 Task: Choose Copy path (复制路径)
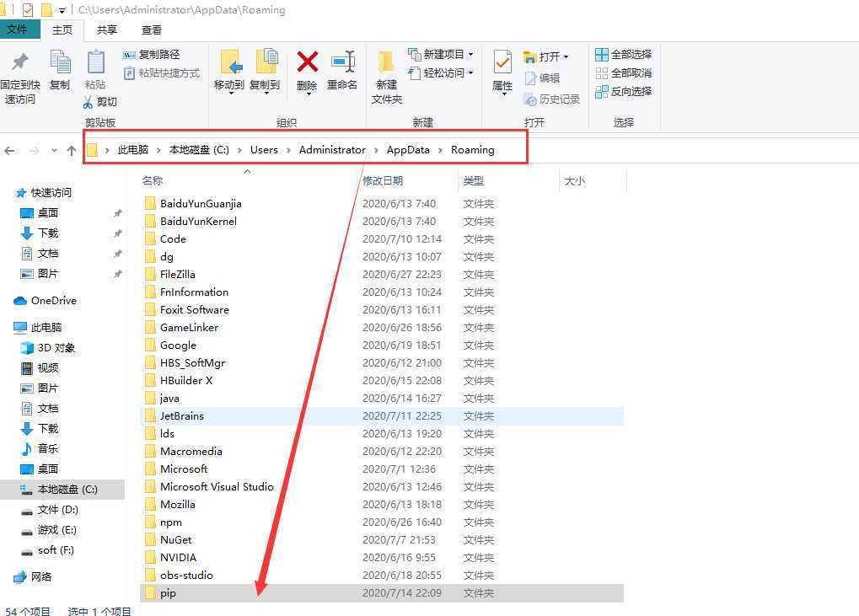[x=152, y=54]
